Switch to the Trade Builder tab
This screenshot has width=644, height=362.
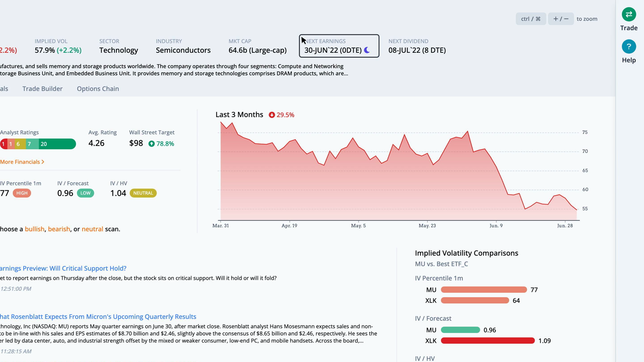42,88
